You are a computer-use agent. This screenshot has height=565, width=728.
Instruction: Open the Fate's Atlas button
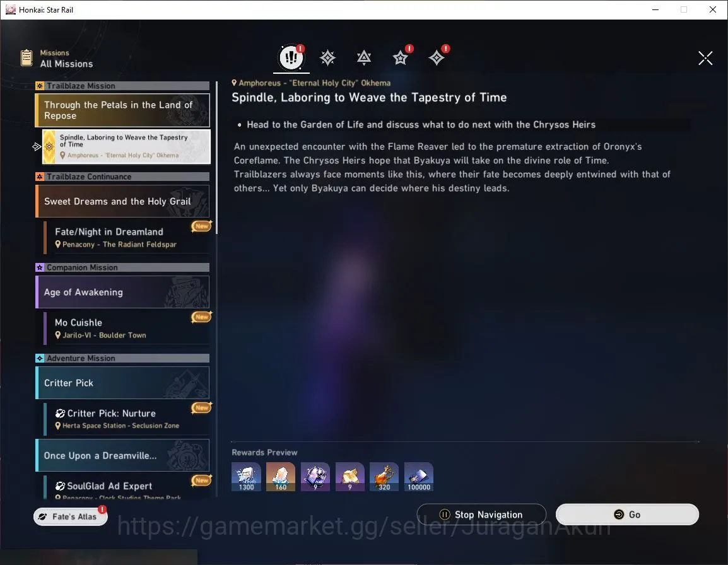(70, 516)
